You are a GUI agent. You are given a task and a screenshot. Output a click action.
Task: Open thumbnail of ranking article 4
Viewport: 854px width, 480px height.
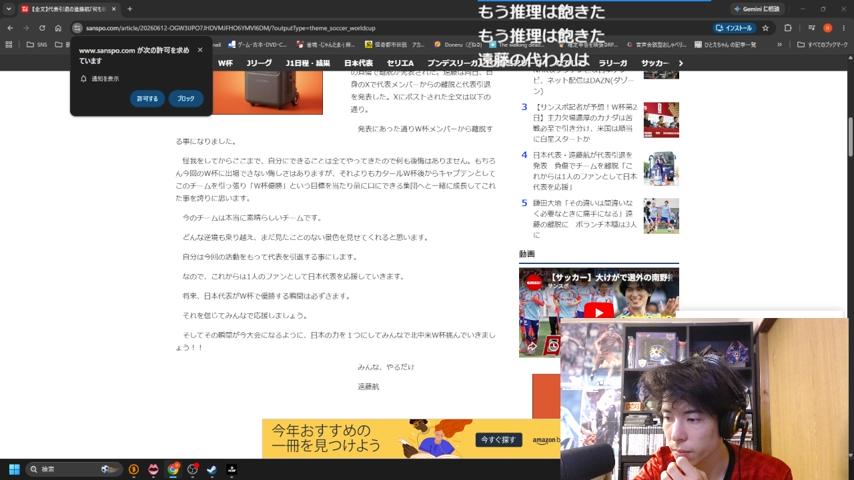coord(661,168)
